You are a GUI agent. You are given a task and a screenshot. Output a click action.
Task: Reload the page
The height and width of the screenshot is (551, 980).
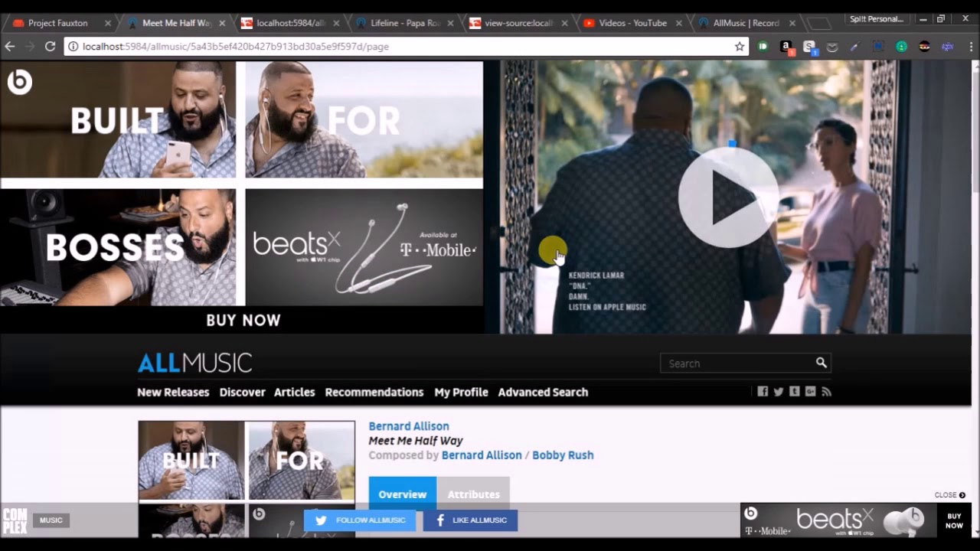50,47
